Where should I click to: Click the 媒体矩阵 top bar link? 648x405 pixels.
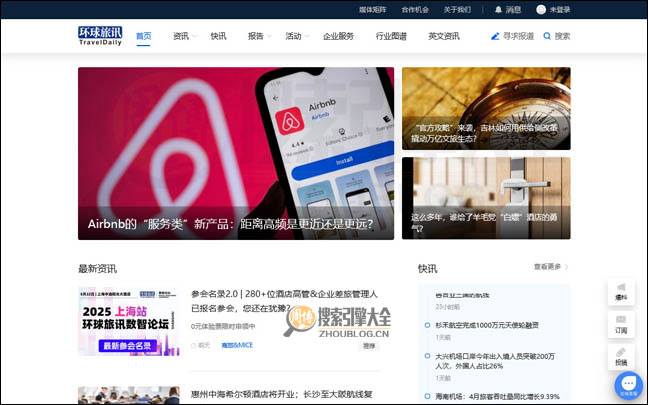point(372,10)
